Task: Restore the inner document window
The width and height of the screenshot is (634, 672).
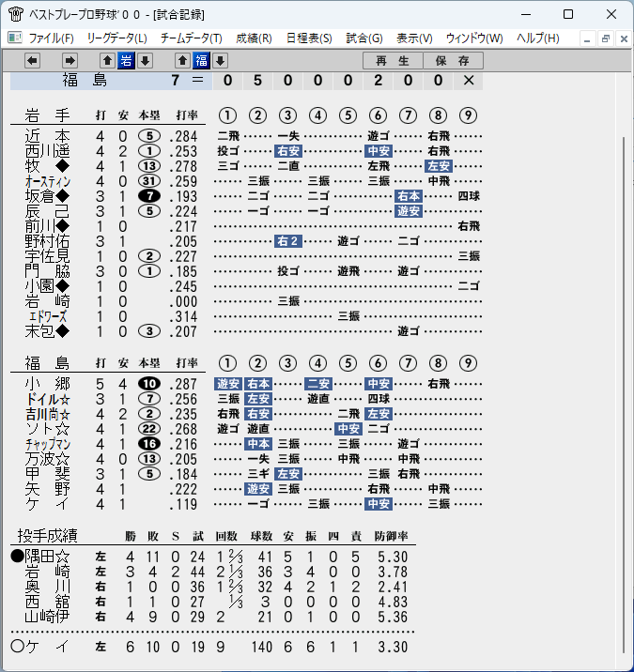Action: 605,39
